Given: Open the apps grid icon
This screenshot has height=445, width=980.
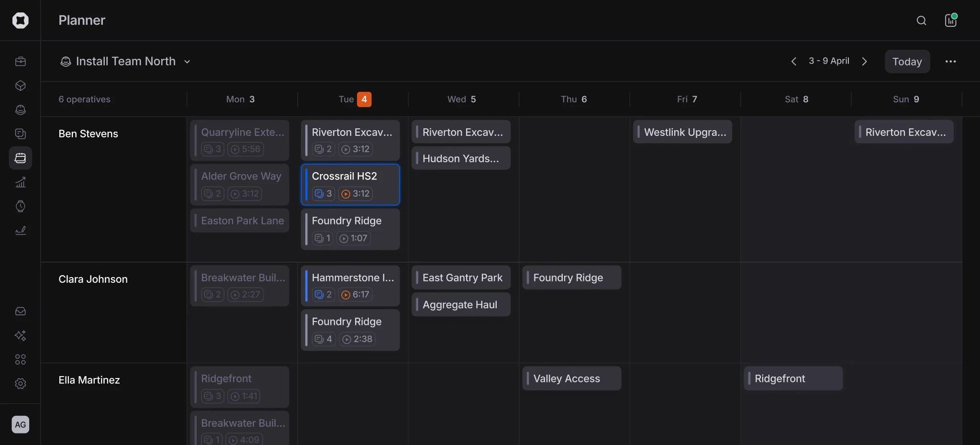Looking at the screenshot, I should point(20,359).
